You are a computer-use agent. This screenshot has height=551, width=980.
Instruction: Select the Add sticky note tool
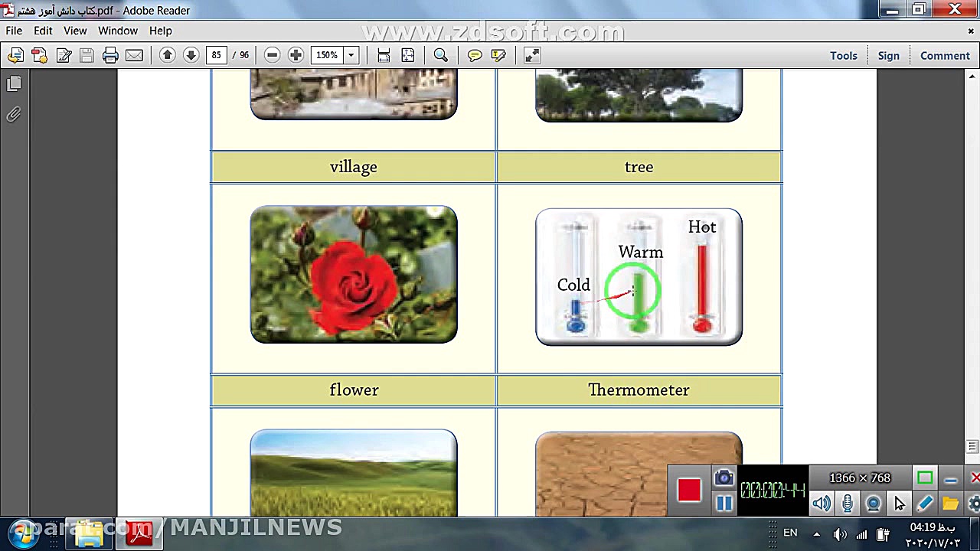[x=475, y=55]
